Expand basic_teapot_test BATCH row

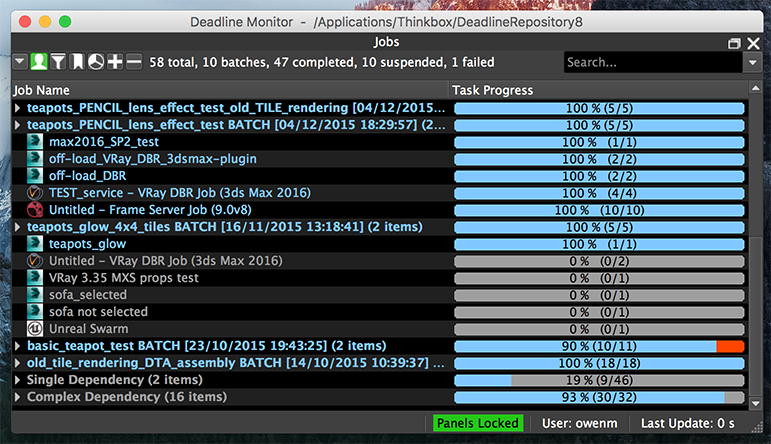pos(18,346)
